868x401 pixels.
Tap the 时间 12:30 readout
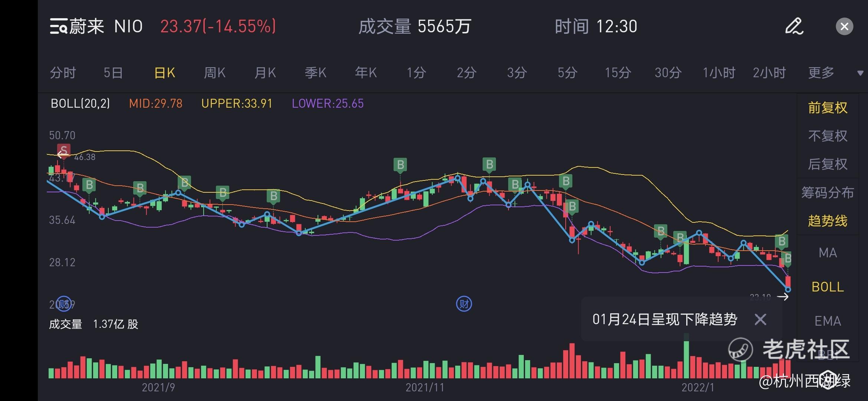point(596,26)
